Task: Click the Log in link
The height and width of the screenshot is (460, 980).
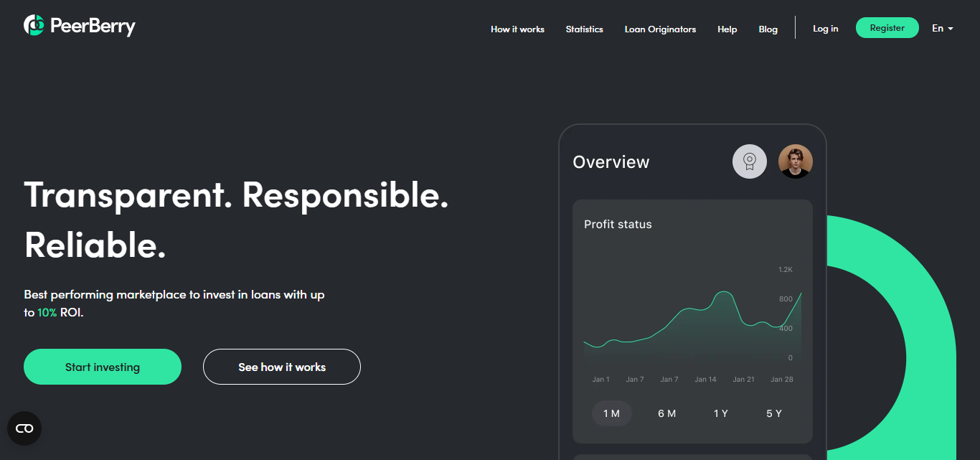Action: (825, 29)
